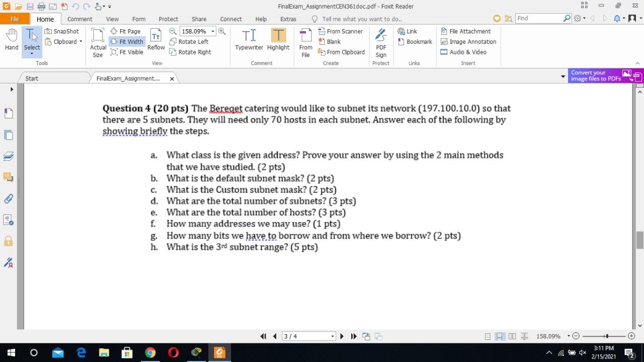The image size is (644, 362).
Task: Open the zoom percentage dropdown
Action: click(x=213, y=31)
